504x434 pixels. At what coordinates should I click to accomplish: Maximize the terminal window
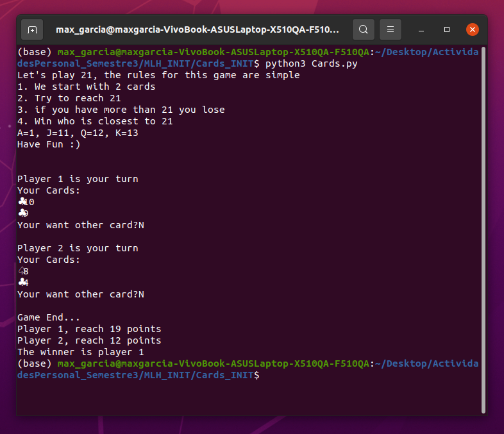click(x=447, y=29)
